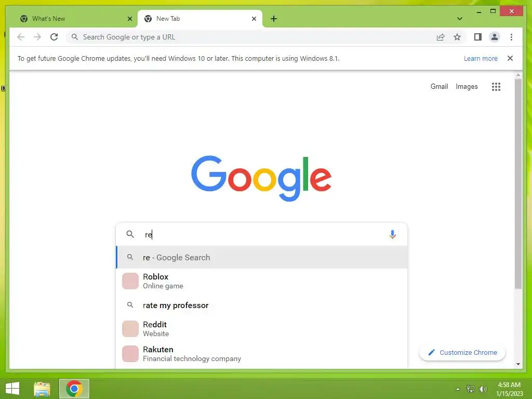
Task: Open the profile avatar menu
Action: [x=495, y=37]
